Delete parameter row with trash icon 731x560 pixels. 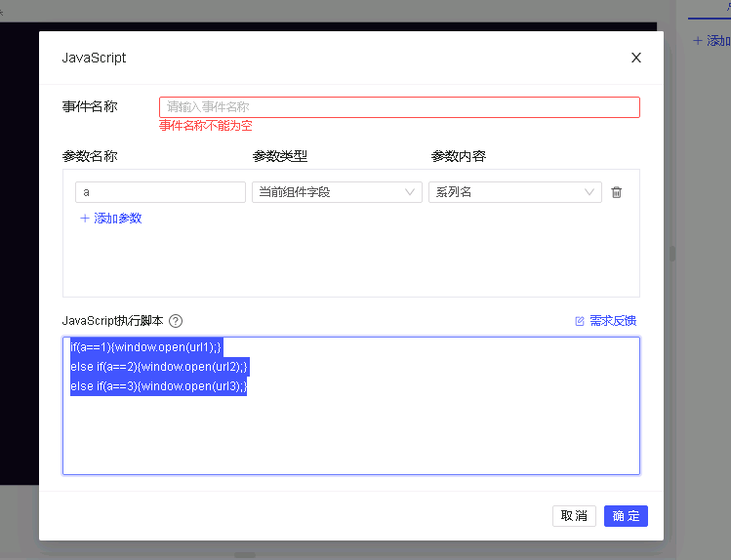(616, 192)
